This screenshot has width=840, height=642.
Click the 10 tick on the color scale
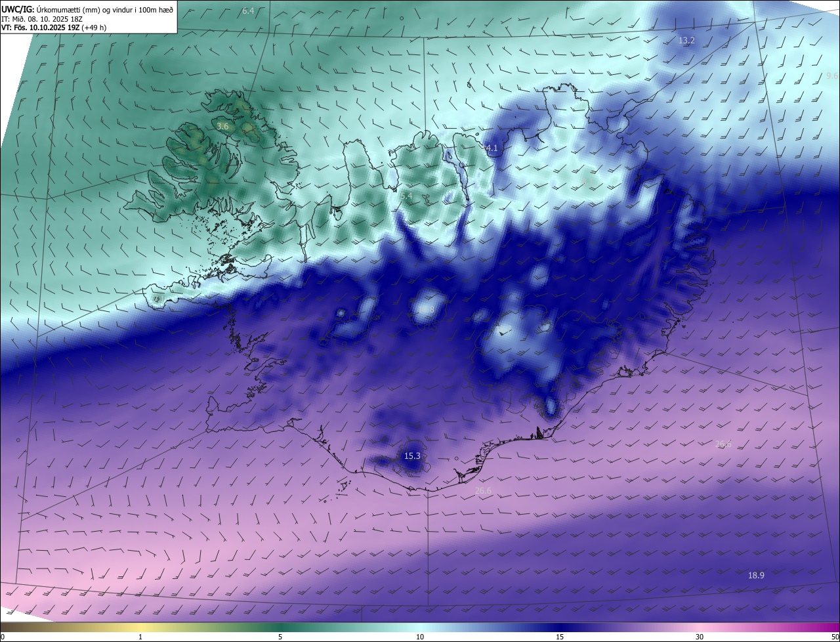pyautogui.click(x=420, y=637)
